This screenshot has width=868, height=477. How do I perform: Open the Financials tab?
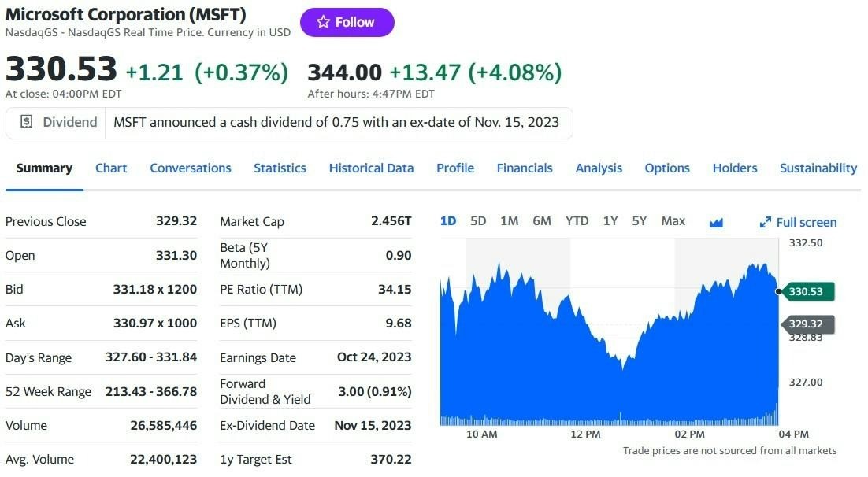pyautogui.click(x=525, y=168)
